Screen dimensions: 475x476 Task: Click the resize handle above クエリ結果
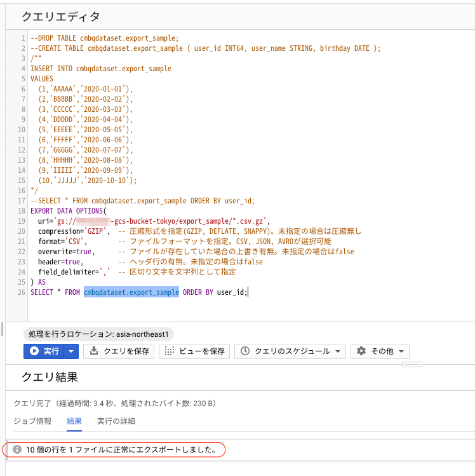[411, 364]
